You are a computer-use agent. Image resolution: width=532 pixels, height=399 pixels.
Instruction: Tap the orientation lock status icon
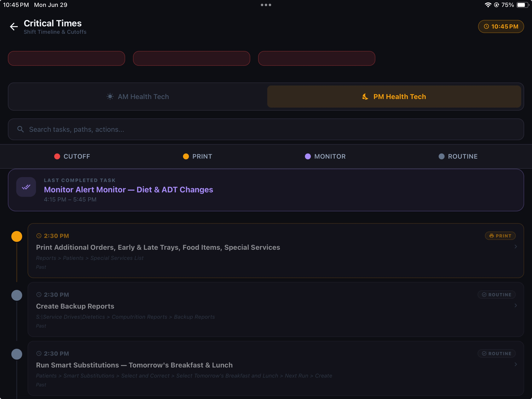[496, 5]
